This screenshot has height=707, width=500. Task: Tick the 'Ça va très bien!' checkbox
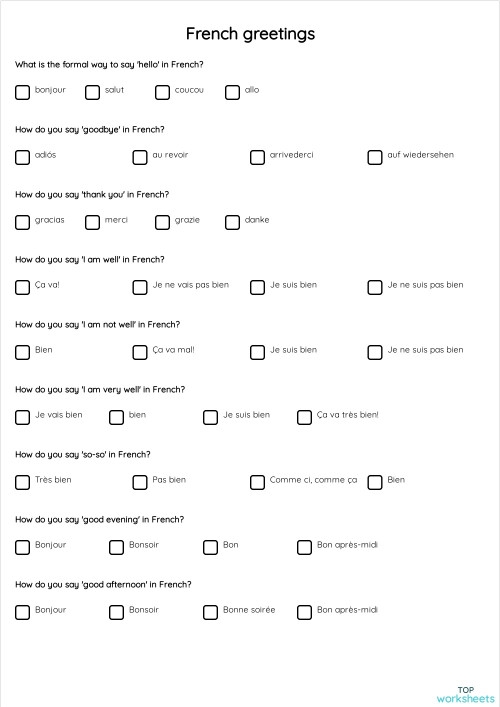(304, 417)
